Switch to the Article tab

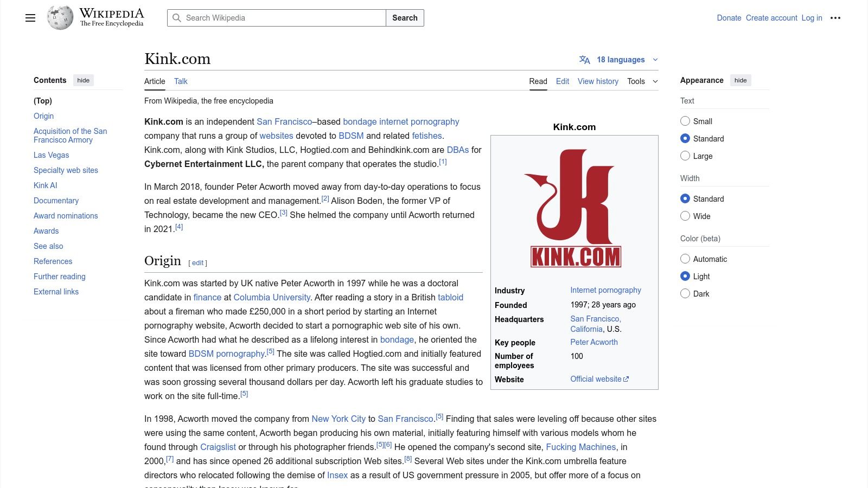tap(155, 81)
